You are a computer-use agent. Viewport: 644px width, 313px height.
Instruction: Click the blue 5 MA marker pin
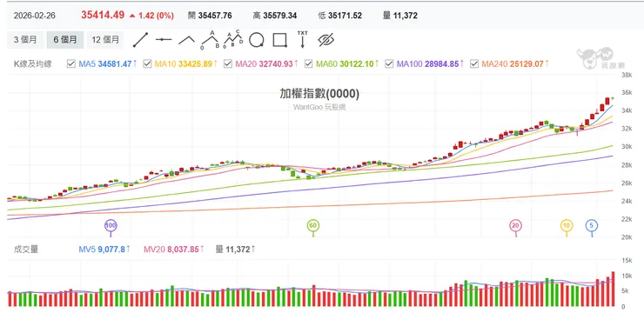point(592,225)
